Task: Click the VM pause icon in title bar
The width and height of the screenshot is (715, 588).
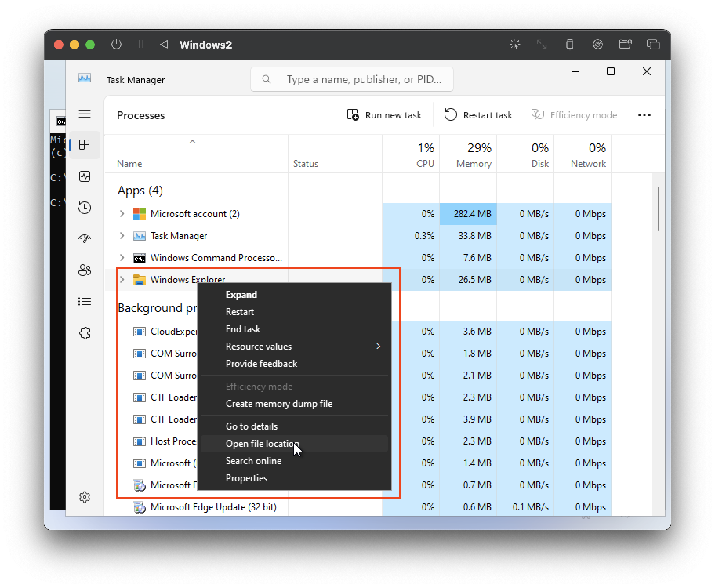Action: pos(141,44)
